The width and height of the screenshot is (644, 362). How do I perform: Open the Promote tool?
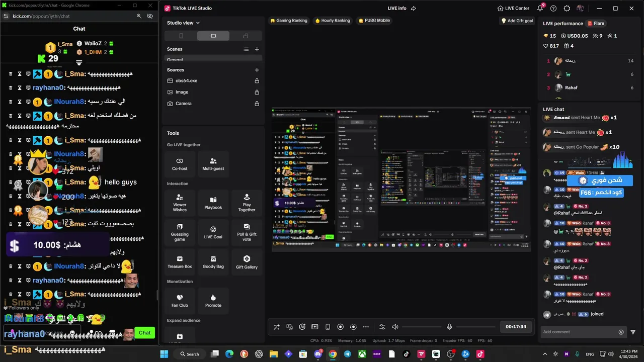[213, 301]
